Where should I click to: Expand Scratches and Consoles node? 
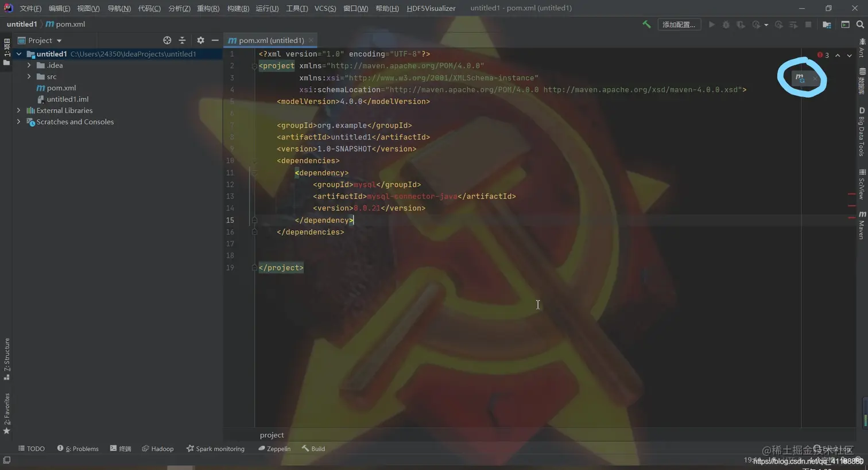pyautogui.click(x=19, y=122)
